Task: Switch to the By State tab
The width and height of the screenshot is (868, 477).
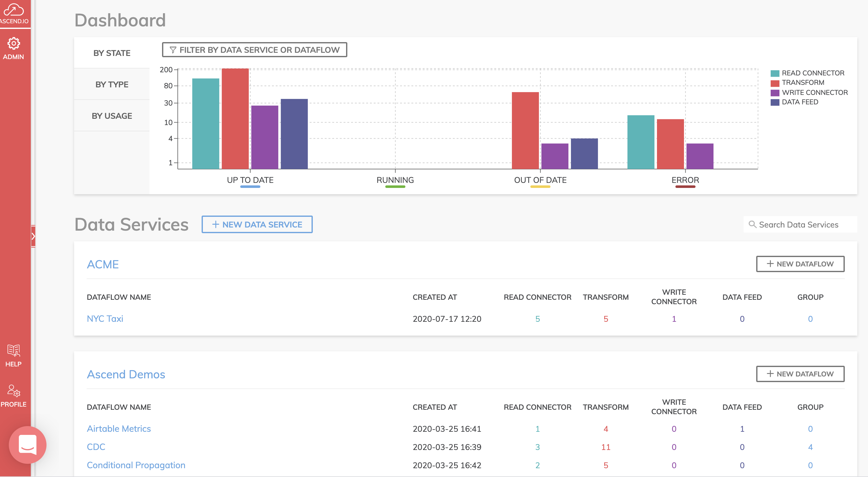Action: [112, 53]
